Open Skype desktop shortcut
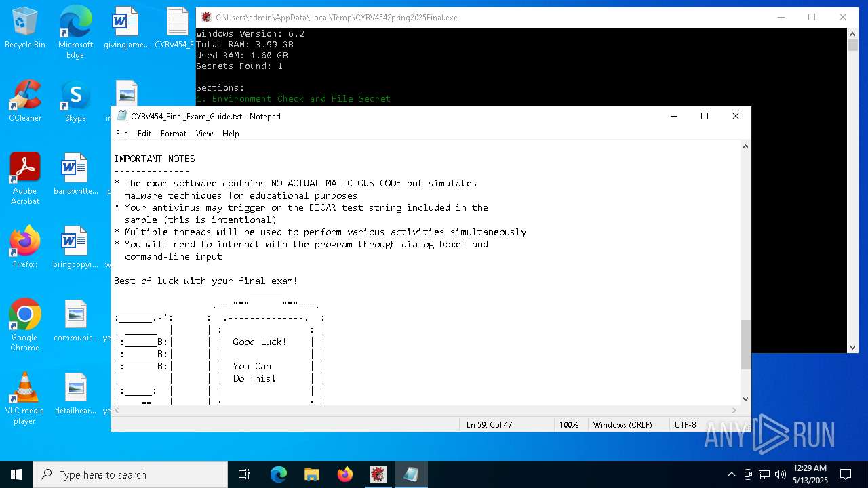Viewport: 868px width, 488px height. [x=75, y=102]
